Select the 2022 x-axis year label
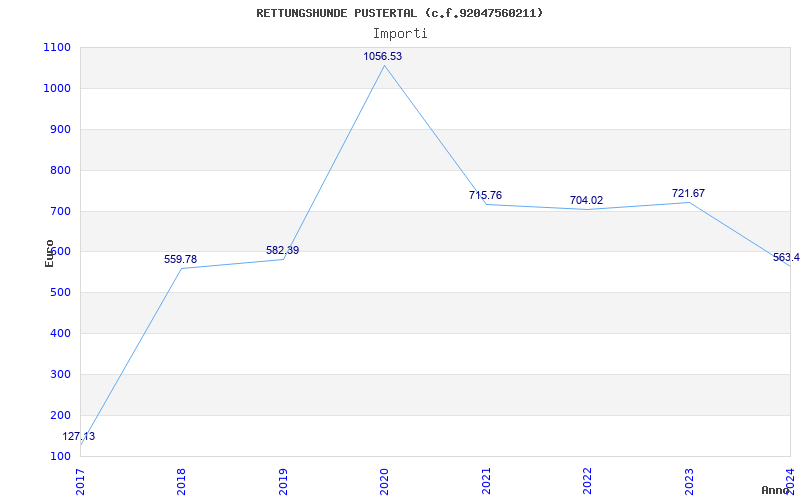The image size is (800, 500). click(x=587, y=481)
